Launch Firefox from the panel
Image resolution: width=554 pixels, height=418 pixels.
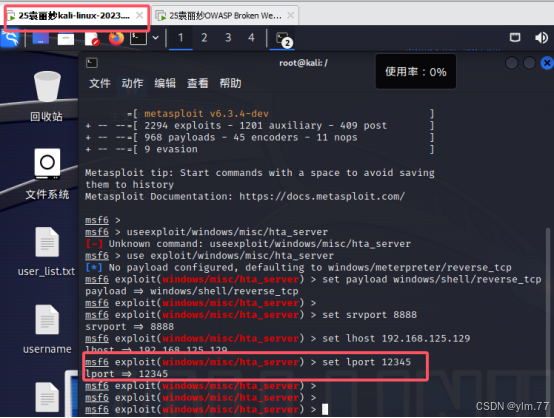pos(116,38)
